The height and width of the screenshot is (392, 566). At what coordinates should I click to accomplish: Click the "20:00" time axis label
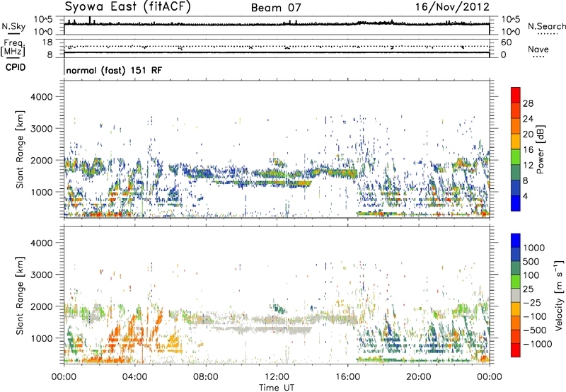[x=419, y=377]
